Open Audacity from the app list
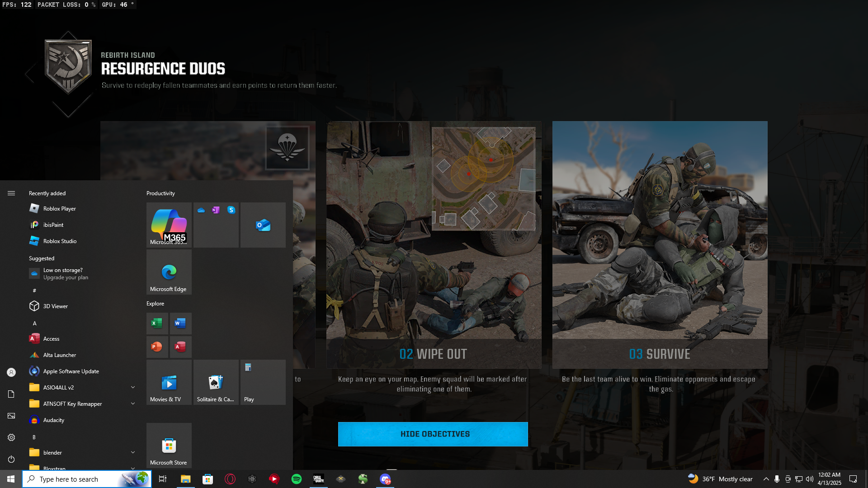The height and width of the screenshot is (488, 868). coord(81,420)
